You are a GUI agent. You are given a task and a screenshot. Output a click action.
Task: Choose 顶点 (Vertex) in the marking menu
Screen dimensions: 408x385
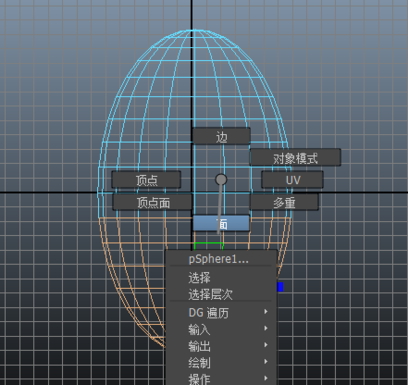pyautogui.click(x=146, y=180)
